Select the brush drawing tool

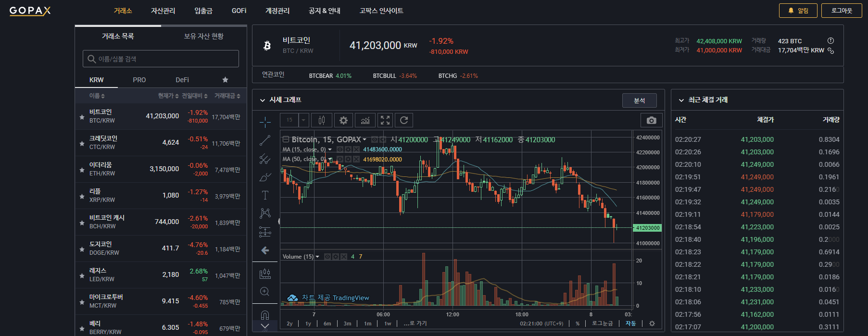(265, 177)
